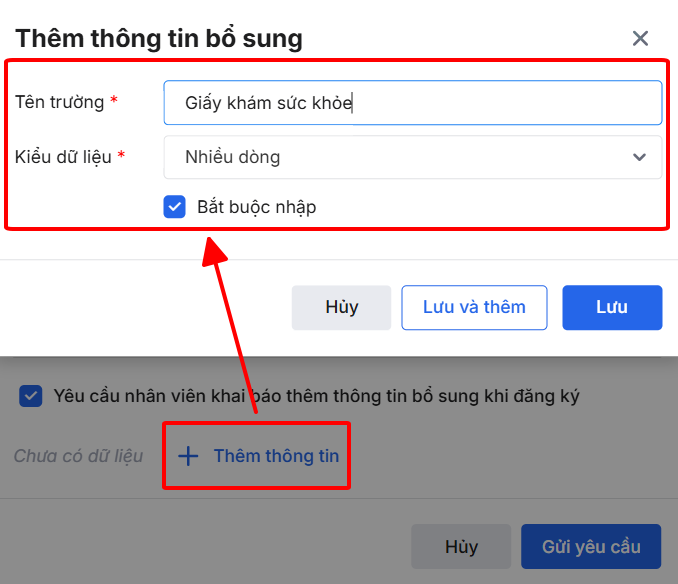Click the "Bắt buộc nhập" label text

tap(256, 207)
